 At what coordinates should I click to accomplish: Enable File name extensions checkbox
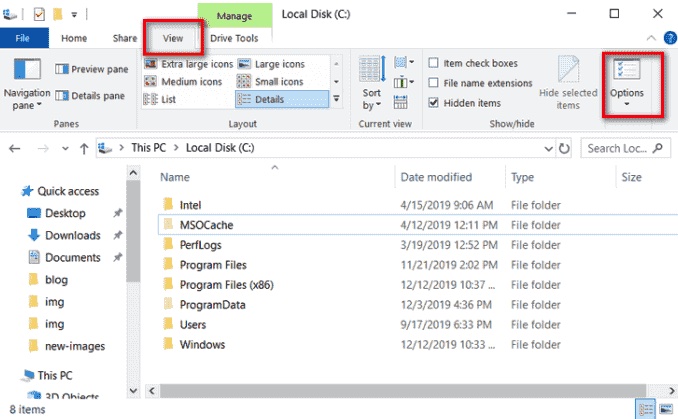click(433, 83)
